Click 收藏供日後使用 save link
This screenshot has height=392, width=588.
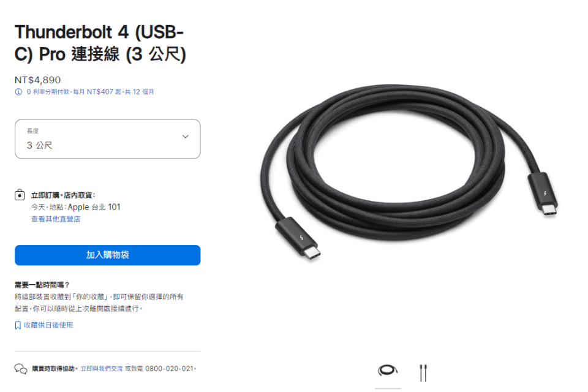tap(48, 325)
